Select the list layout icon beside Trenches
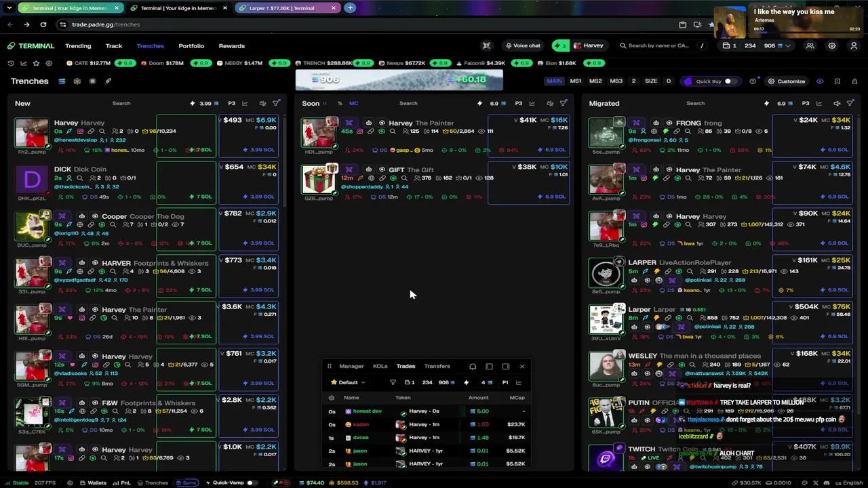This screenshot has height=488, width=868. 61,81
